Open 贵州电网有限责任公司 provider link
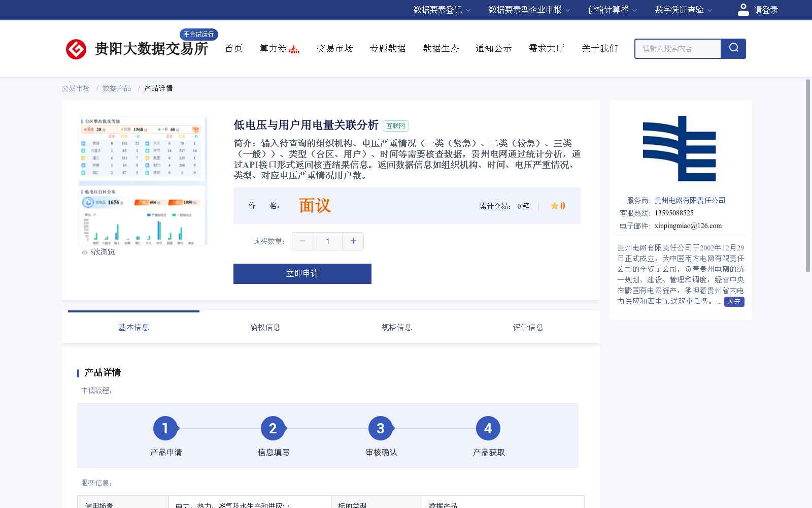 [690, 201]
